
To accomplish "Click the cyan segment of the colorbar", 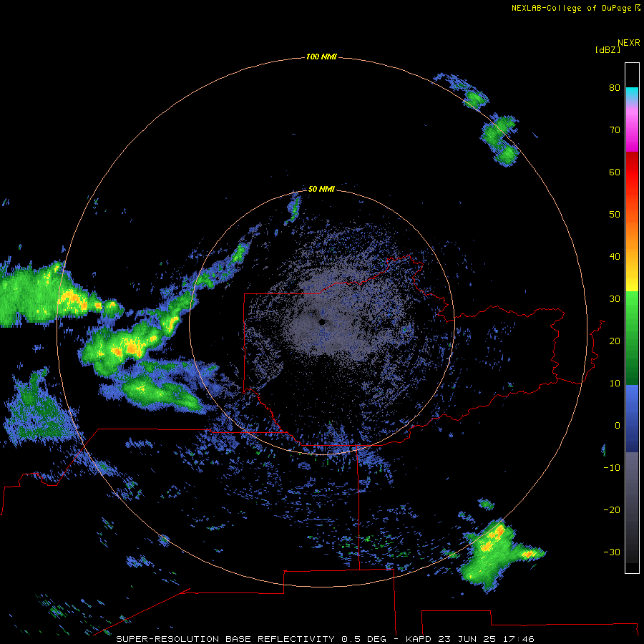I will coord(632,94).
